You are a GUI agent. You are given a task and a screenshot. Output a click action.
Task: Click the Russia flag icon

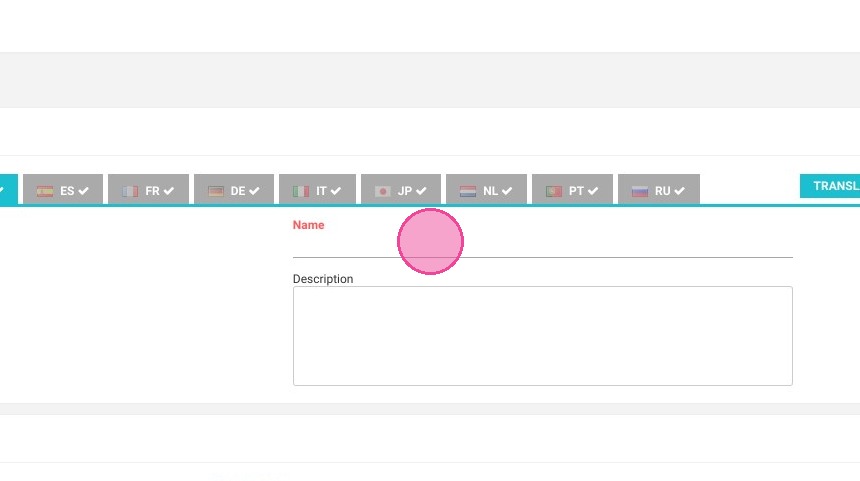pos(640,191)
